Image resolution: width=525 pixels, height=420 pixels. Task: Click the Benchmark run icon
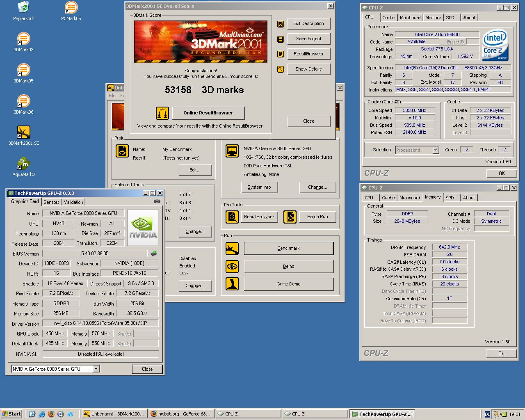point(232,248)
